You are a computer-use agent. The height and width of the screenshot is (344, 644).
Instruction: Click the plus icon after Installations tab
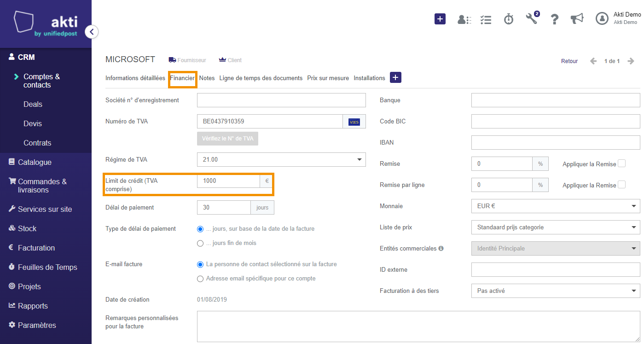coord(395,77)
